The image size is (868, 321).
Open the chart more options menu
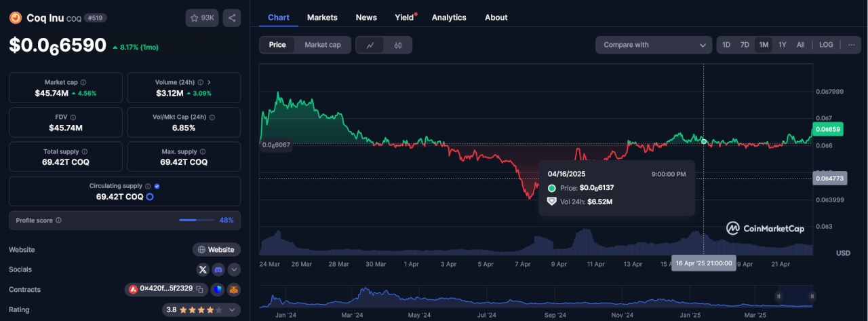[852, 45]
